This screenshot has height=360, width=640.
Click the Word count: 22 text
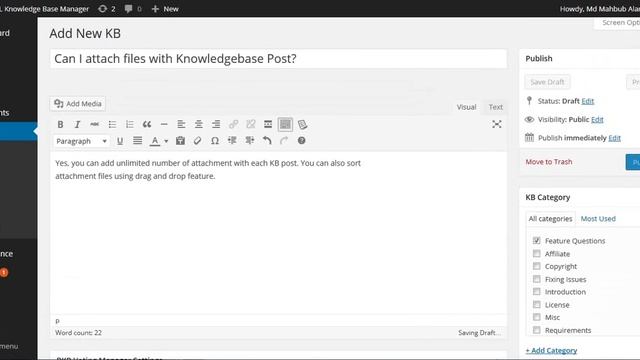(x=78, y=333)
